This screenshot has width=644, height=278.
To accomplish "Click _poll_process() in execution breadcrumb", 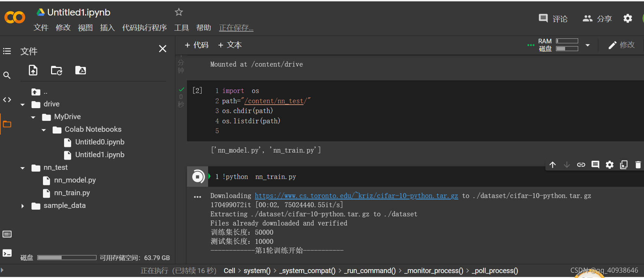I will [x=495, y=271].
